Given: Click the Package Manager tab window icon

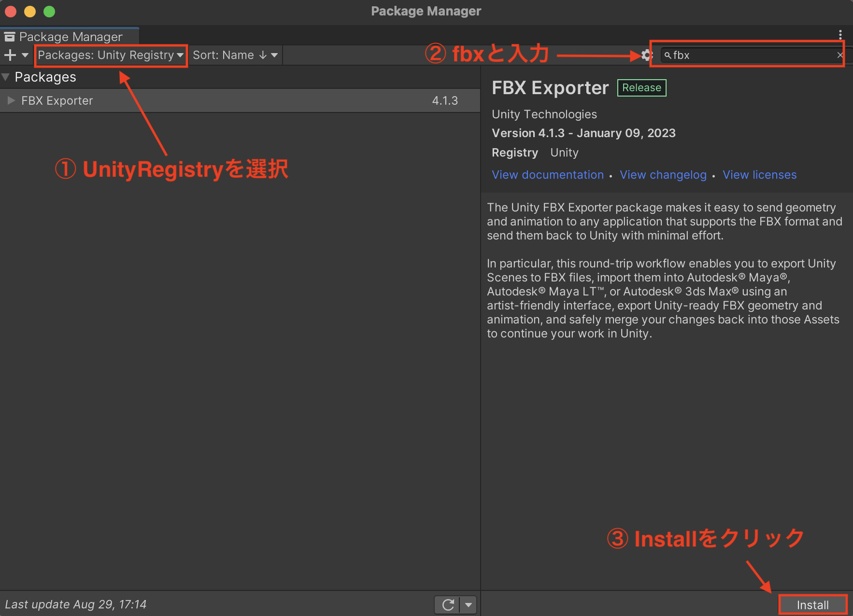Looking at the screenshot, I should (x=10, y=36).
